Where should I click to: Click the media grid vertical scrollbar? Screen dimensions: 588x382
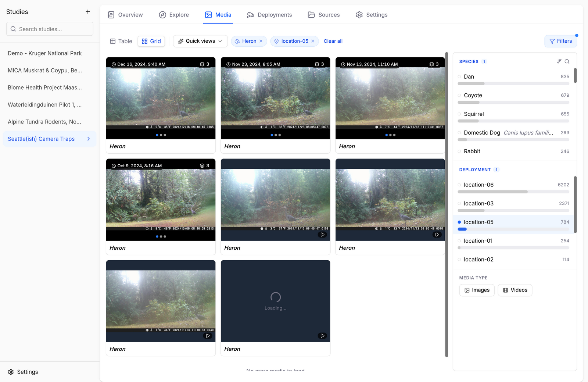[x=447, y=204]
